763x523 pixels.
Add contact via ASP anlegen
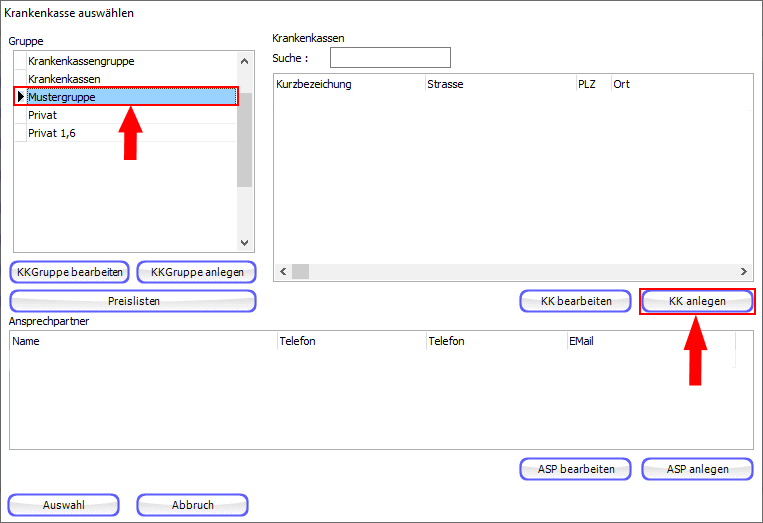[x=697, y=469]
